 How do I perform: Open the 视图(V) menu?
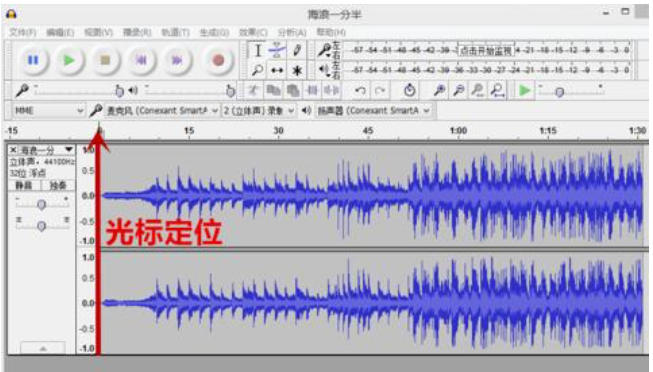[x=99, y=32]
